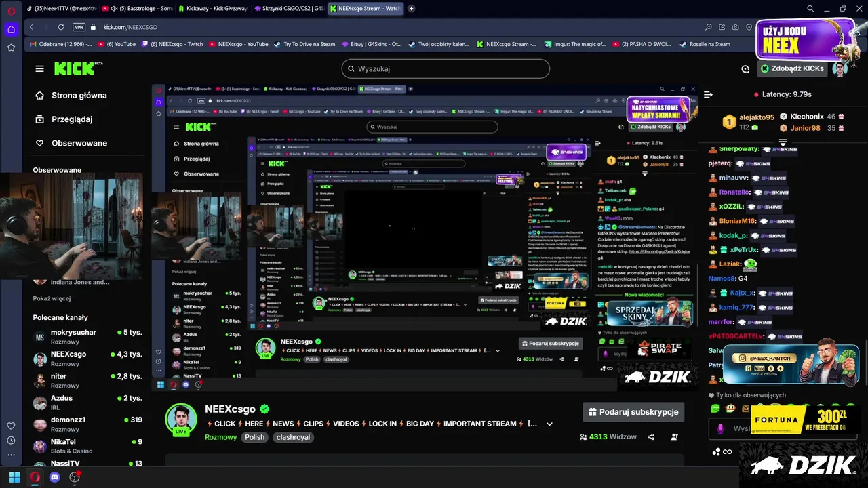Open Obserwowane in Kick sidebar
Screen dimensions: 868x488
71,143
